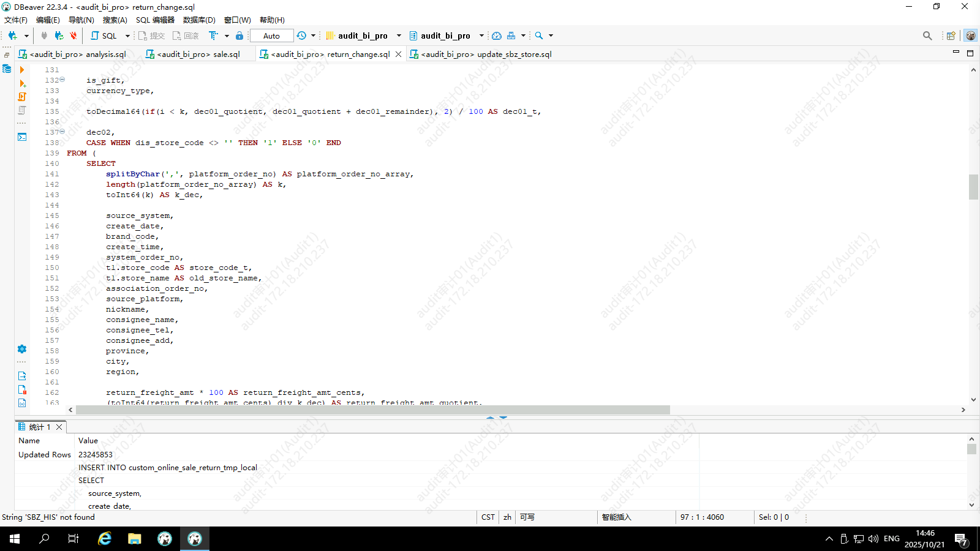Image resolution: width=980 pixels, height=551 pixels.
Task: Open the database dashboard icon
Action: [497, 36]
